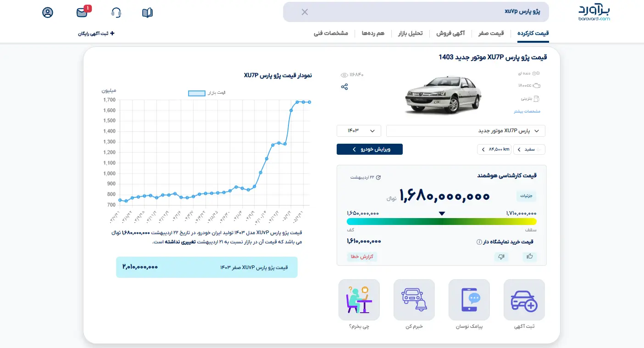Click the Peugeot Pars car image
This screenshot has width=644, height=348.
444,95
